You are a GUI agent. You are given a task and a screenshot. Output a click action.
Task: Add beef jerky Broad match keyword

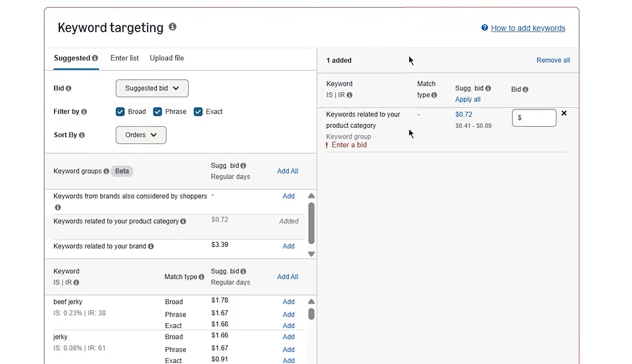(x=289, y=302)
